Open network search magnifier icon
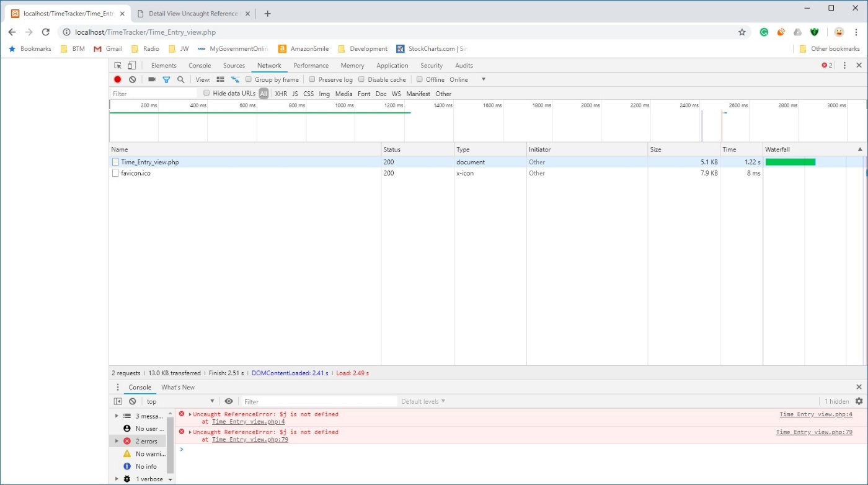This screenshot has width=868, height=485. [x=181, y=79]
